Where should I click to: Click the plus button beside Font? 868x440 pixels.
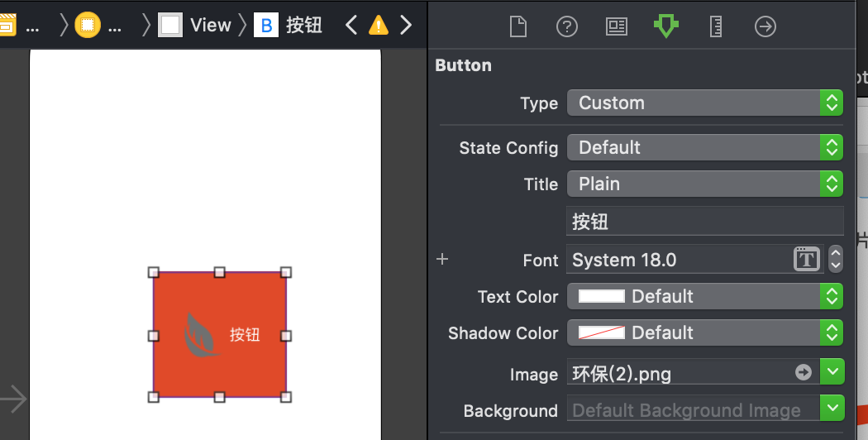coord(442,259)
